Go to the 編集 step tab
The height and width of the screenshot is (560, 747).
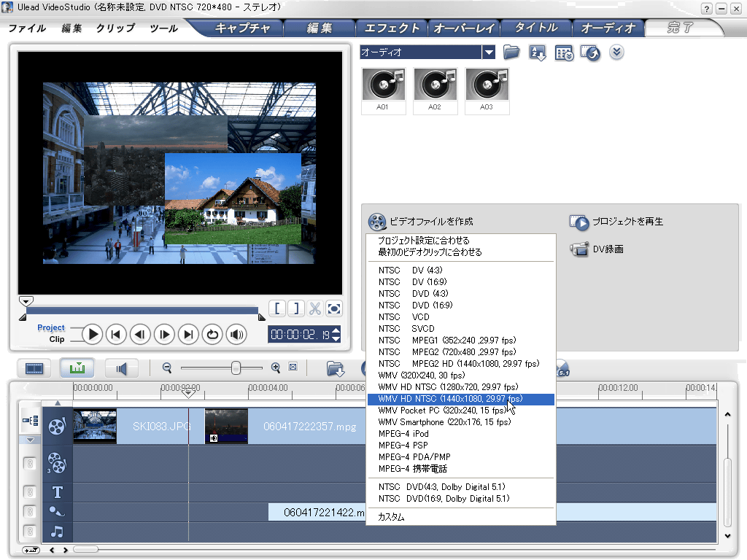(x=320, y=28)
